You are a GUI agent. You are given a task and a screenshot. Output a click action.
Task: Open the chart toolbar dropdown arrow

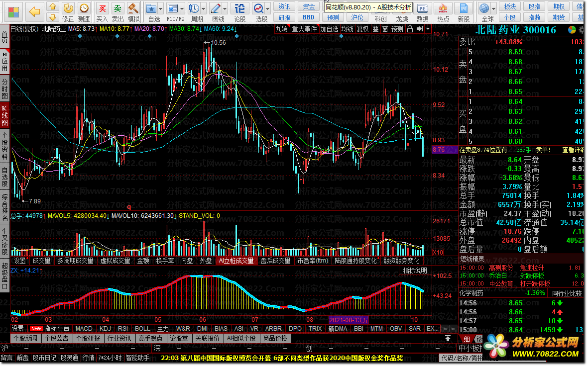pos(428,29)
